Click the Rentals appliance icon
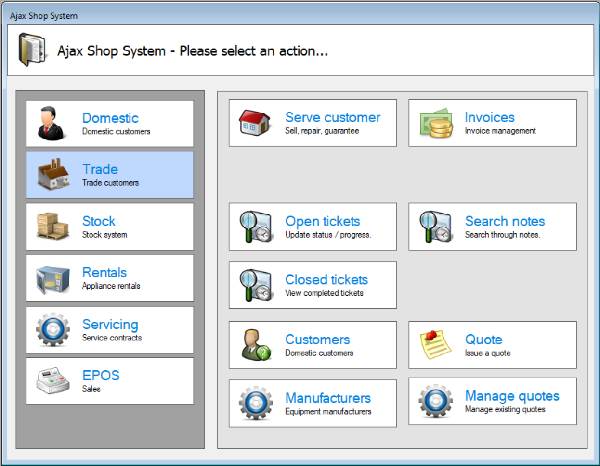The height and width of the screenshot is (466, 600). click(x=52, y=278)
